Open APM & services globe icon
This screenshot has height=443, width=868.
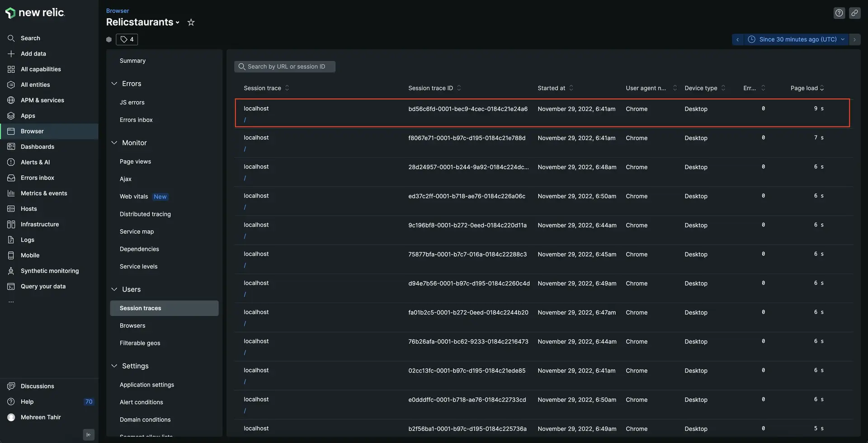click(11, 100)
